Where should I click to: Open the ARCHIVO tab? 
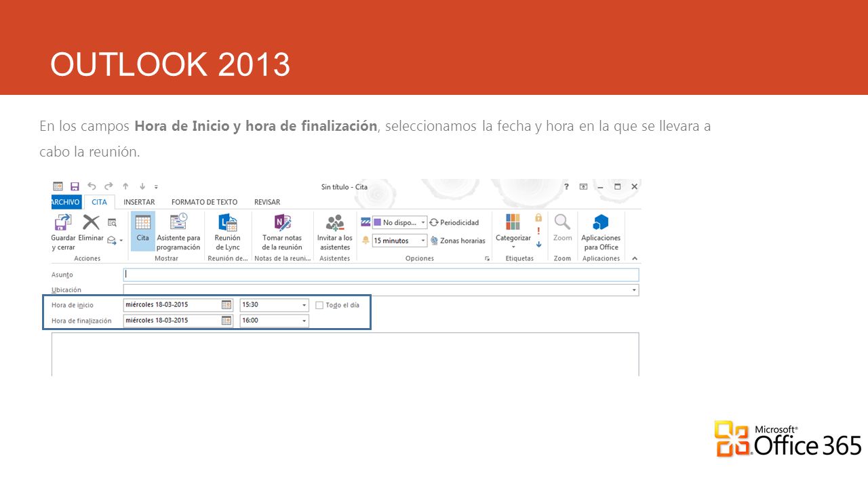click(x=66, y=202)
